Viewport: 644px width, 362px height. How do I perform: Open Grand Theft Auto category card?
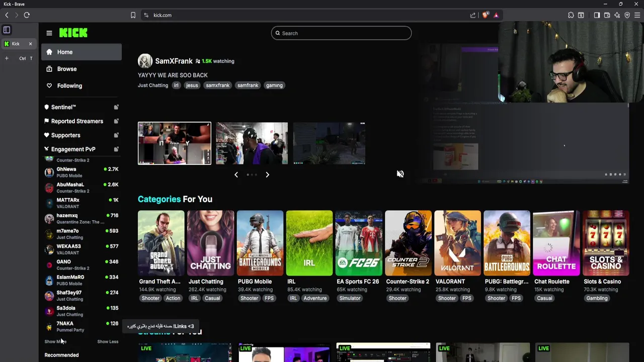click(161, 243)
